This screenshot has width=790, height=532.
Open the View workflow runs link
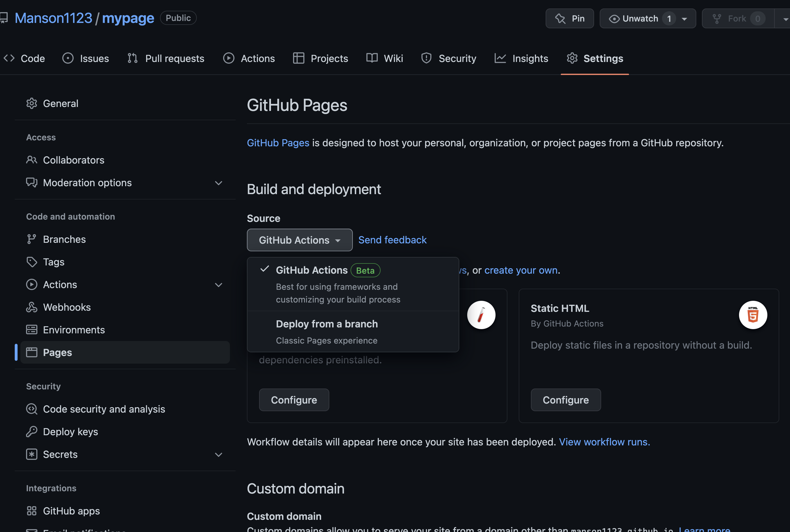tap(605, 442)
